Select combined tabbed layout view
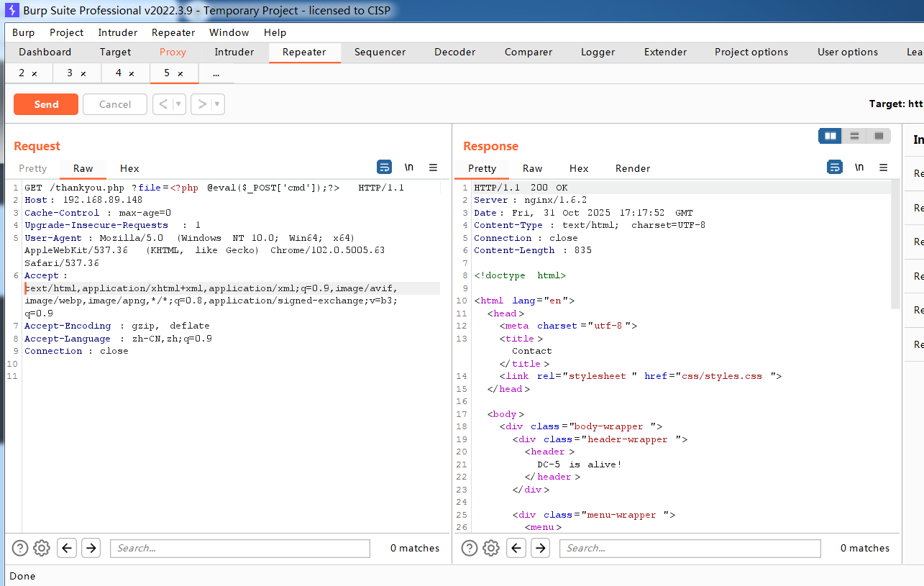924x586 pixels. tap(879, 136)
